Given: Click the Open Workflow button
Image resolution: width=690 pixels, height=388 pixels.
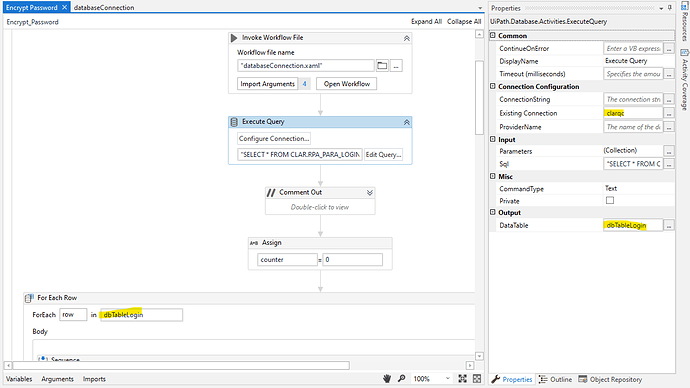Looking at the screenshot, I should click(347, 84).
